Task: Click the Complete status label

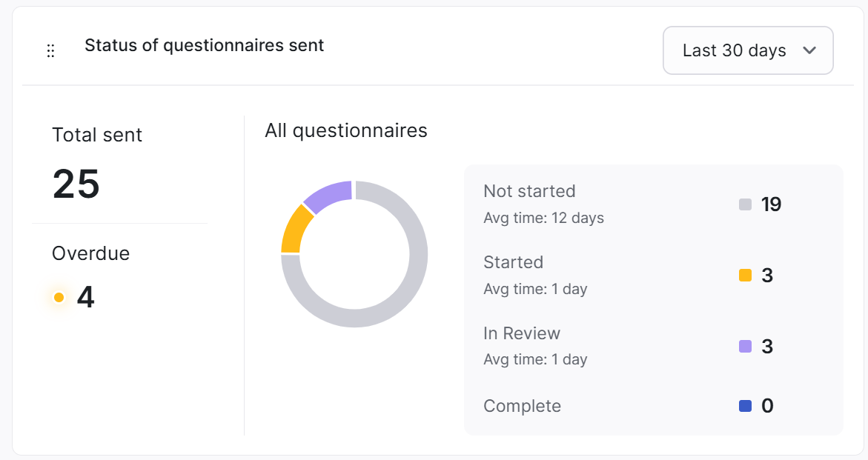Action: tap(522, 407)
